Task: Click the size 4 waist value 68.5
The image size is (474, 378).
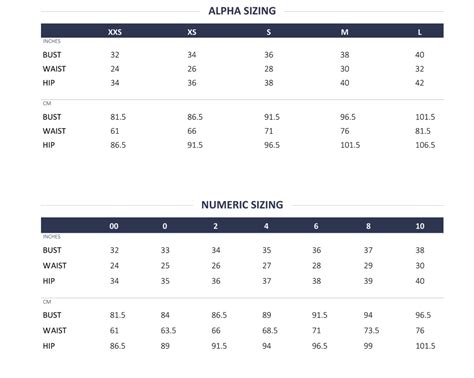Action: pyautogui.click(x=270, y=330)
